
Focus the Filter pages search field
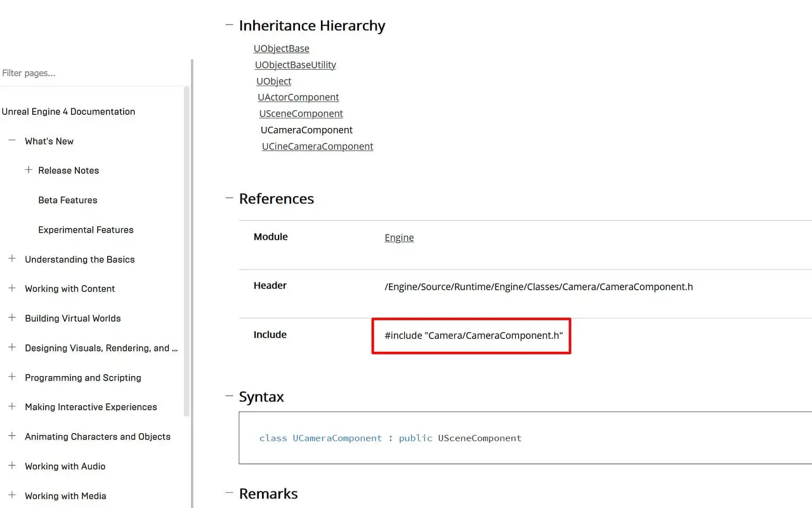94,73
